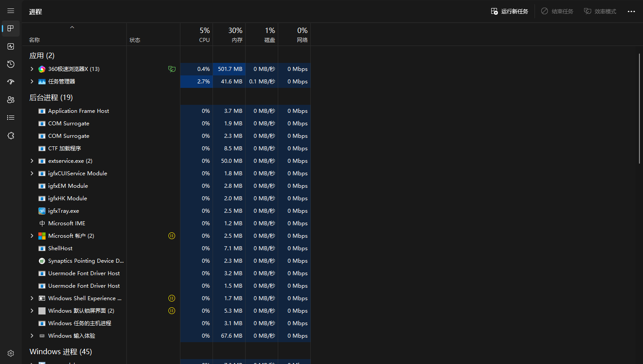Open Task Manager settings gear

[11, 353]
